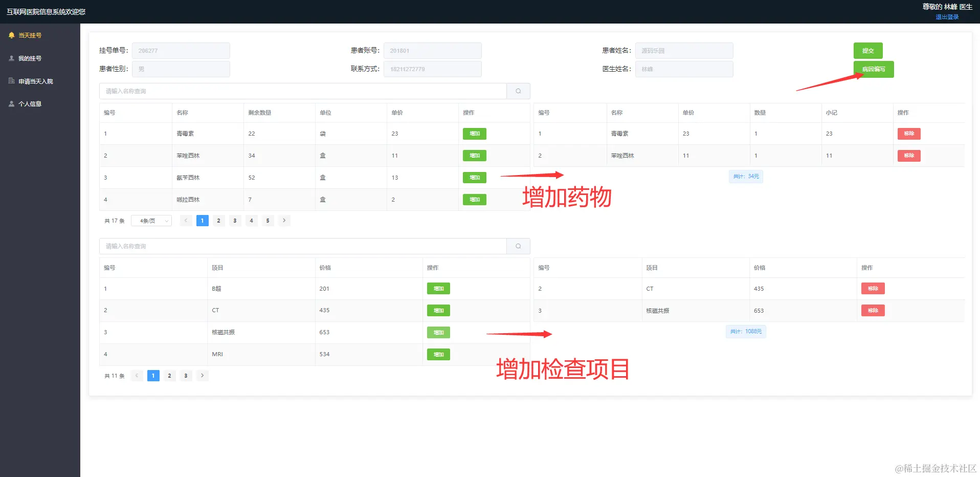
Task: Add MRI exam with its 增加 button
Action: (438, 355)
